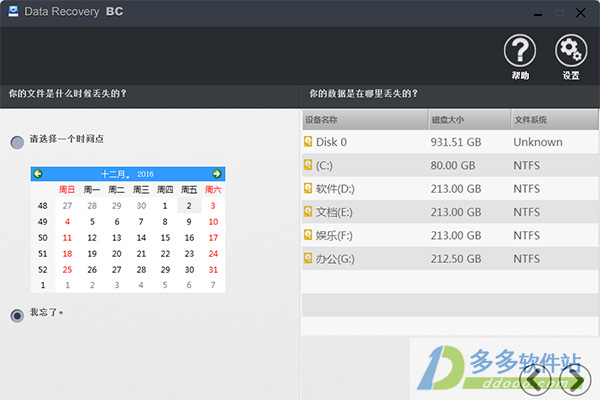Go to next month with green right arrow

217,174
